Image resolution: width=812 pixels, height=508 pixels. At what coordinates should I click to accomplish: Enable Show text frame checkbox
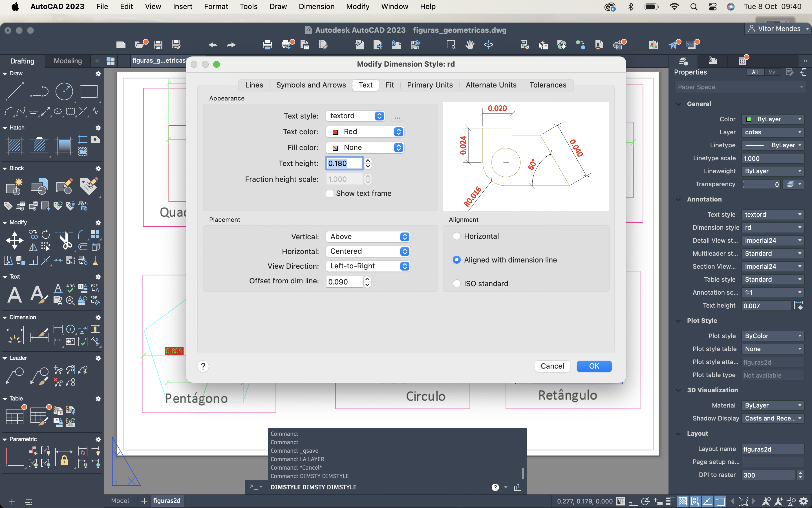pyautogui.click(x=330, y=194)
